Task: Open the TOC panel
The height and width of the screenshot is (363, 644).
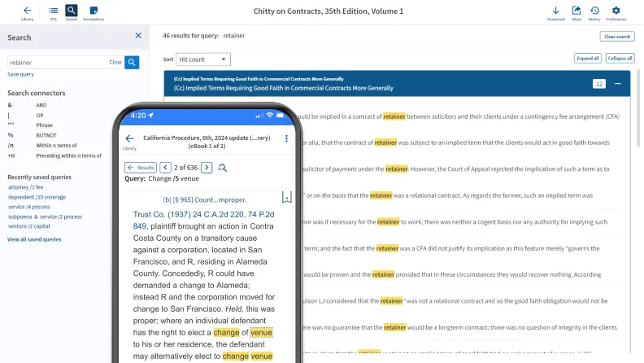Action: click(54, 11)
